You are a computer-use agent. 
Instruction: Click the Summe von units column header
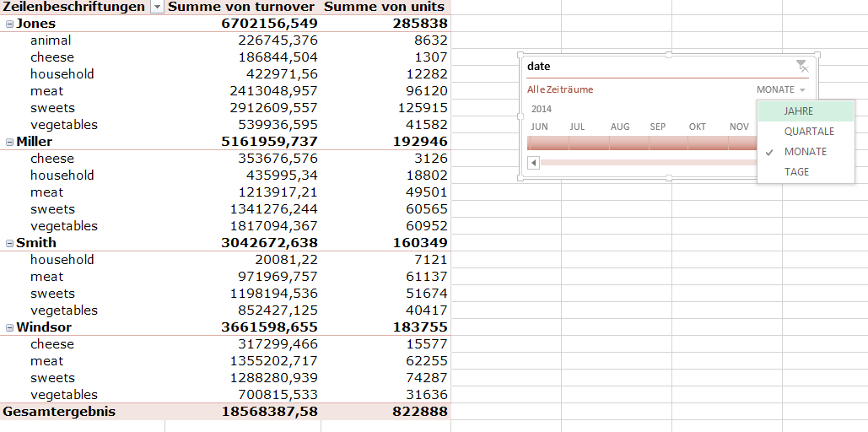[384, 7]
